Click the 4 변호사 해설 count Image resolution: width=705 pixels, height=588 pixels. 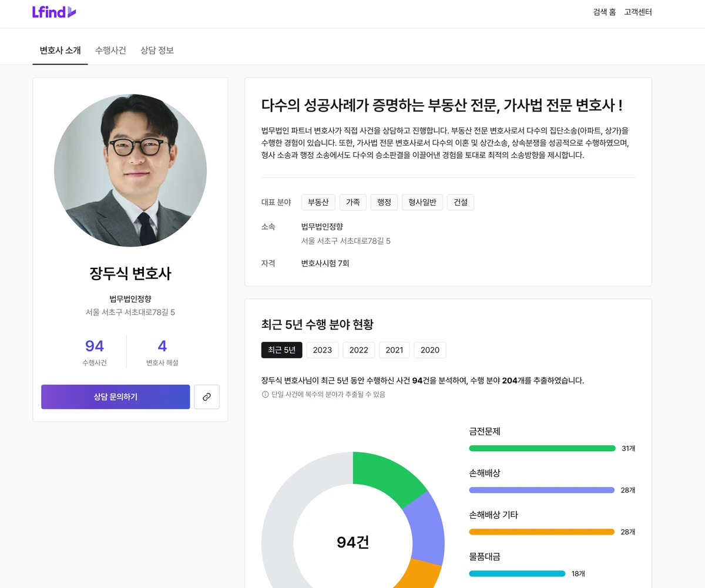point(162,351)
